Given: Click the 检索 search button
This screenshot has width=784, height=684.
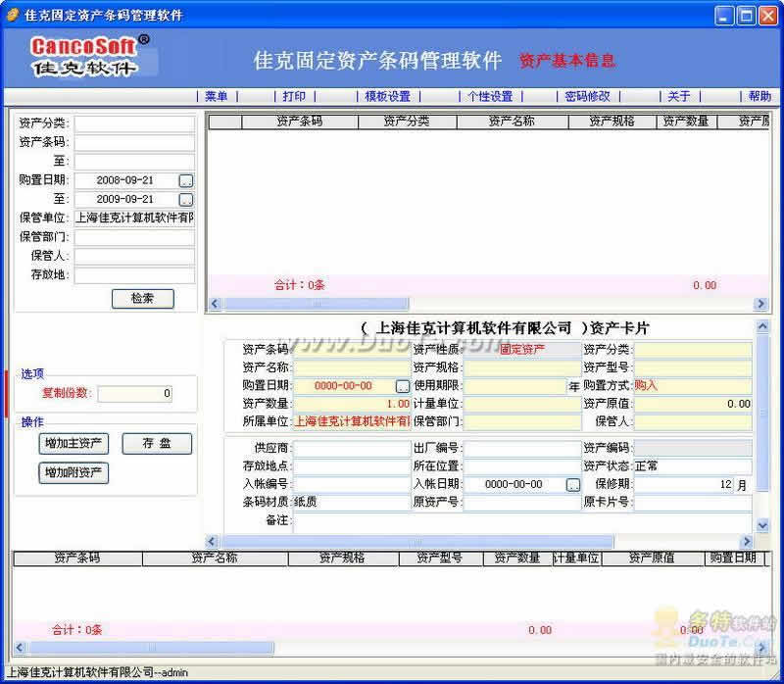Looking at the screenshot, I should (142, 299).
